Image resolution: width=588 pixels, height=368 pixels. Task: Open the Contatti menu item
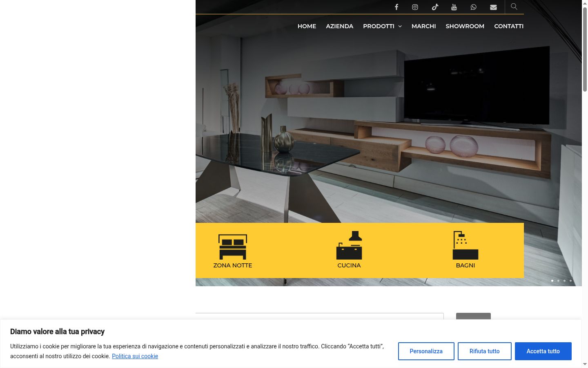click(x=509, y=26)
